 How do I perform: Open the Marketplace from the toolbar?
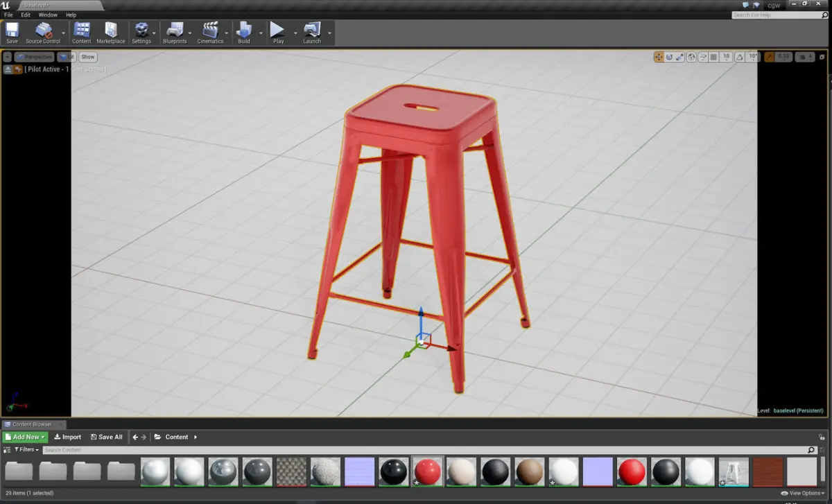111,33
